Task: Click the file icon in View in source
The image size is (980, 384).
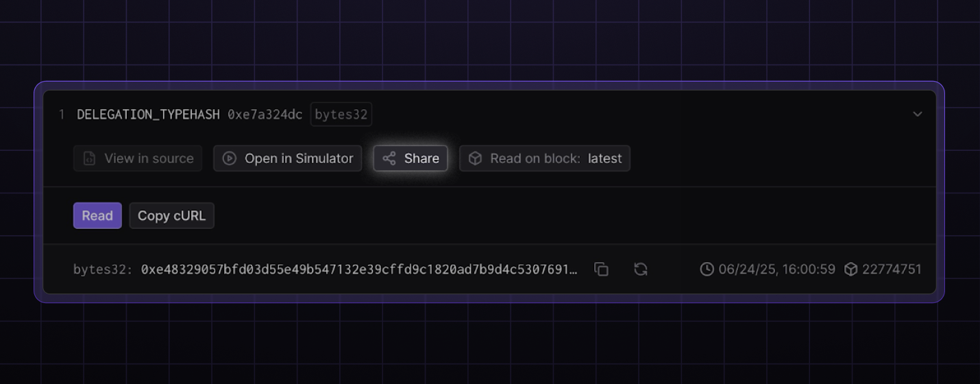Action: [x=90, y=158]
